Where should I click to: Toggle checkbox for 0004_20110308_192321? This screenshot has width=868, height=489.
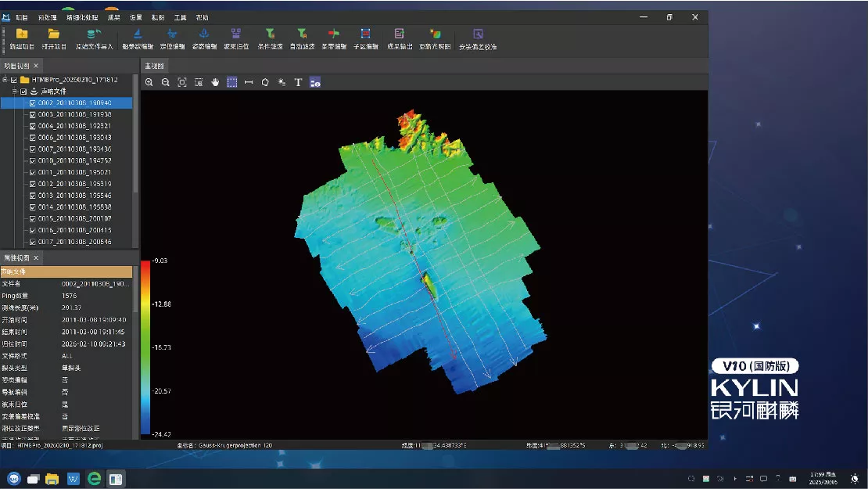click(33, 126)
